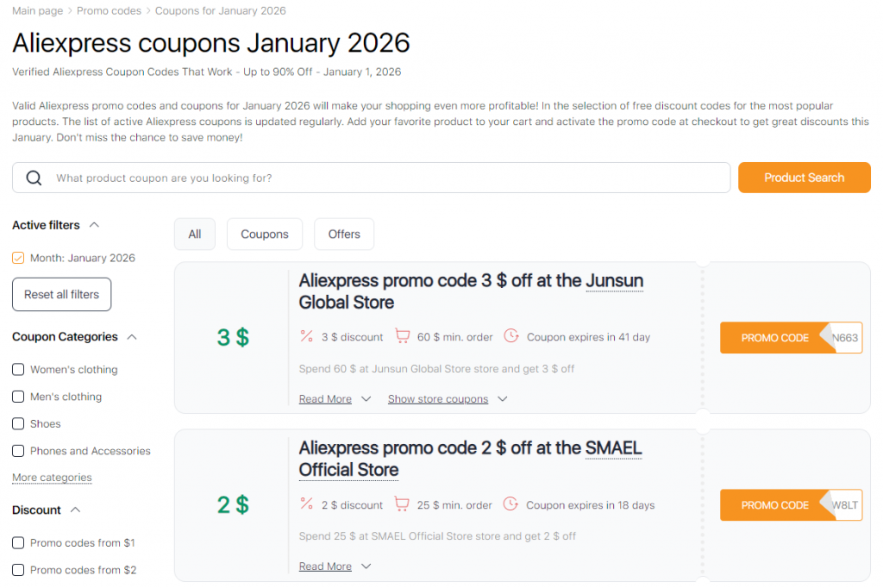
Task: Reveal the N663 promo code tag
Action: pyautogui.click(x=791, y=337)
